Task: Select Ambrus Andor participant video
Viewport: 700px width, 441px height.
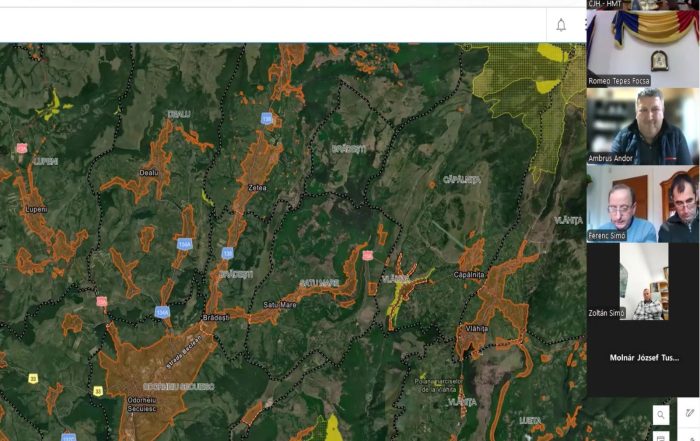Action: click(x=642, y=126)
